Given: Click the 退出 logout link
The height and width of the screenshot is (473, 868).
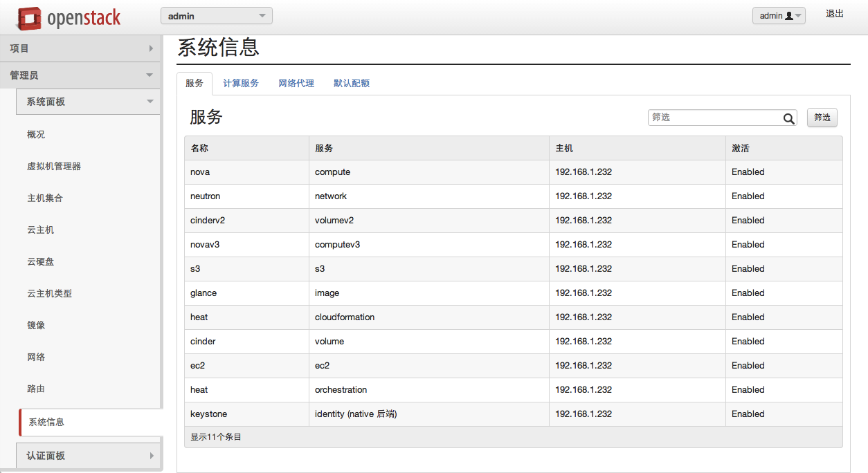Looking at the screenshot, I should click(x=834, y=14).
